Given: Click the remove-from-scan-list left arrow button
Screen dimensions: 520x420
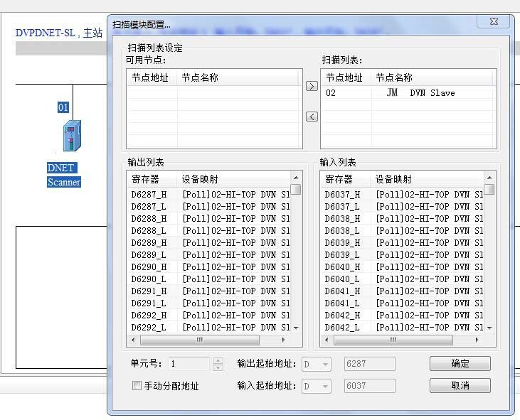Looking at the screenshot, I should [x=312, y=117].
